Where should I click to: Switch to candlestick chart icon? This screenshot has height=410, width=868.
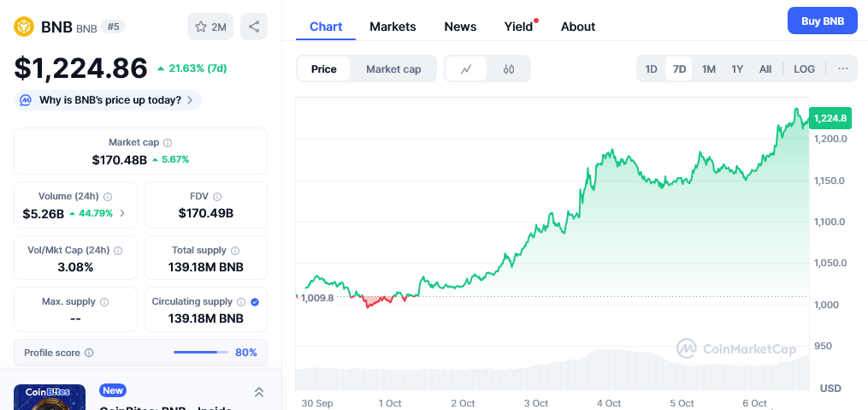pos(509,69)
